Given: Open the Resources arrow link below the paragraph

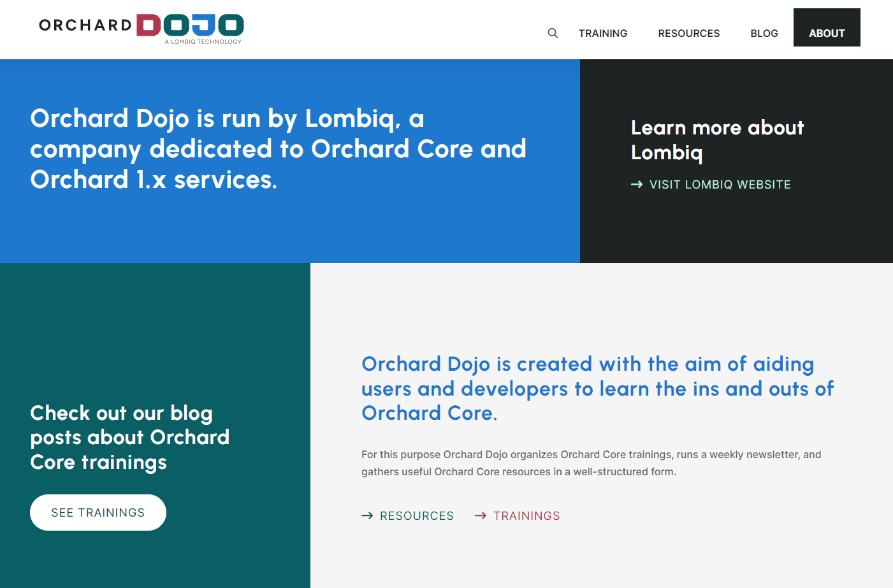Looking at the screenshot, I should click(x=408, y=516).
